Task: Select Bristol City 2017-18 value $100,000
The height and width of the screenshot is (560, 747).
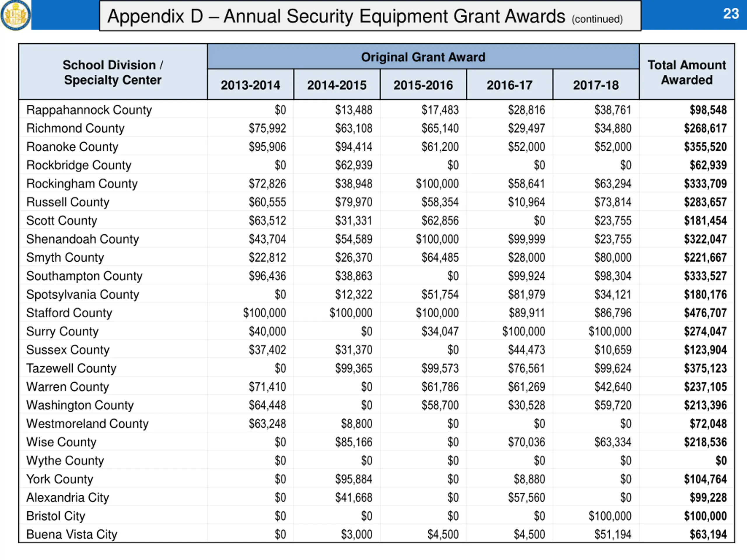Action: 610,516
